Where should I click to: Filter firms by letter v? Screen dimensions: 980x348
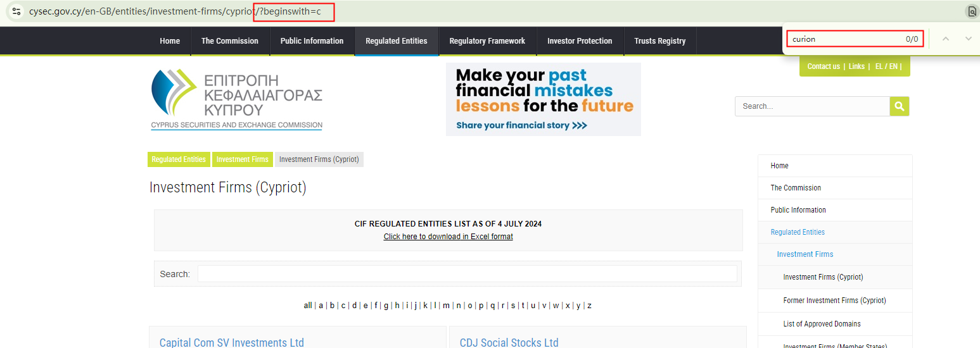[x=544, y=306]
